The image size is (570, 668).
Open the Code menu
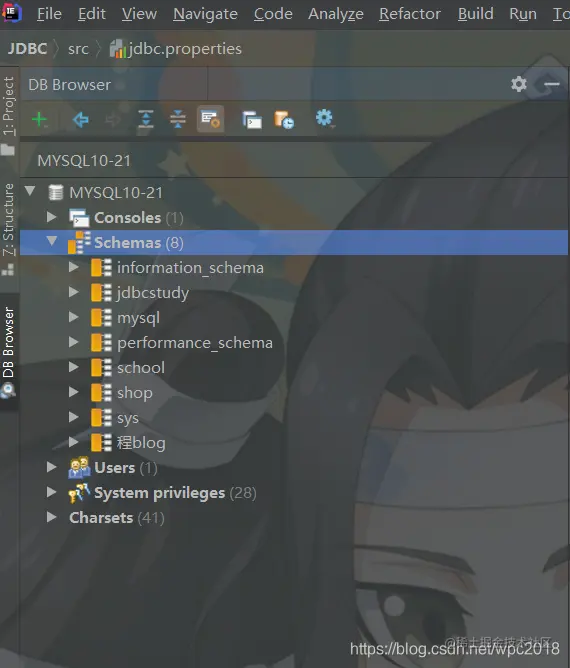coord(273,14)
